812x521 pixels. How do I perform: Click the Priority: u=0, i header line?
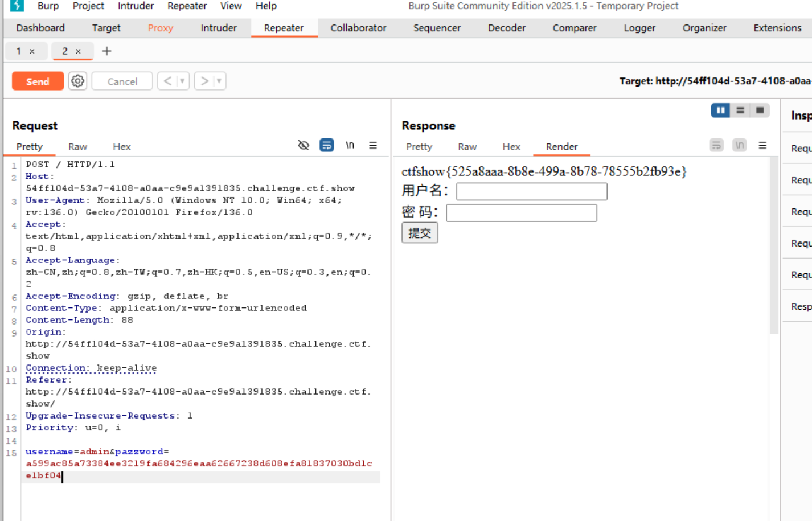point(73,428)
